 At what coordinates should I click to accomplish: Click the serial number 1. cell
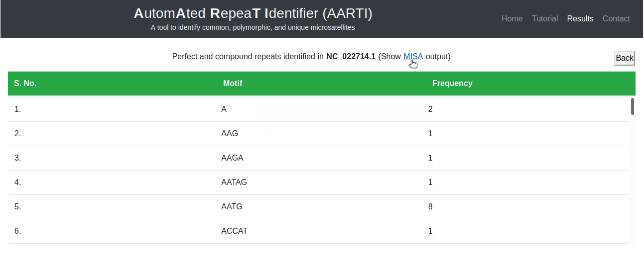[17, 109]
